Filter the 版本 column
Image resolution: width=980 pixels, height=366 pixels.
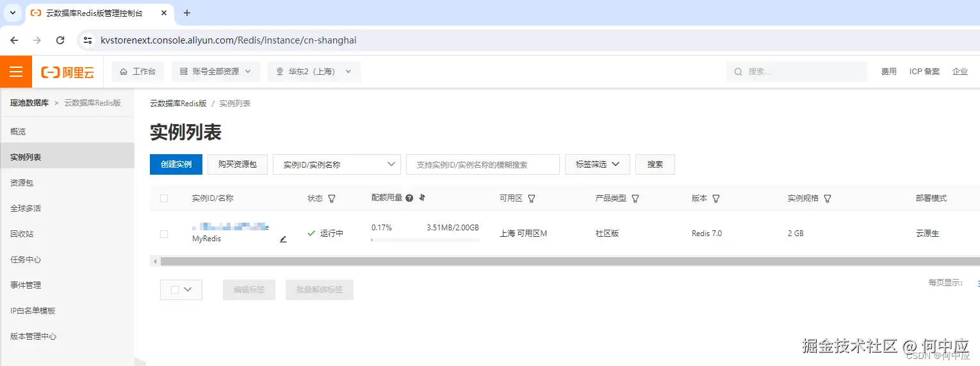pos(716,199)
